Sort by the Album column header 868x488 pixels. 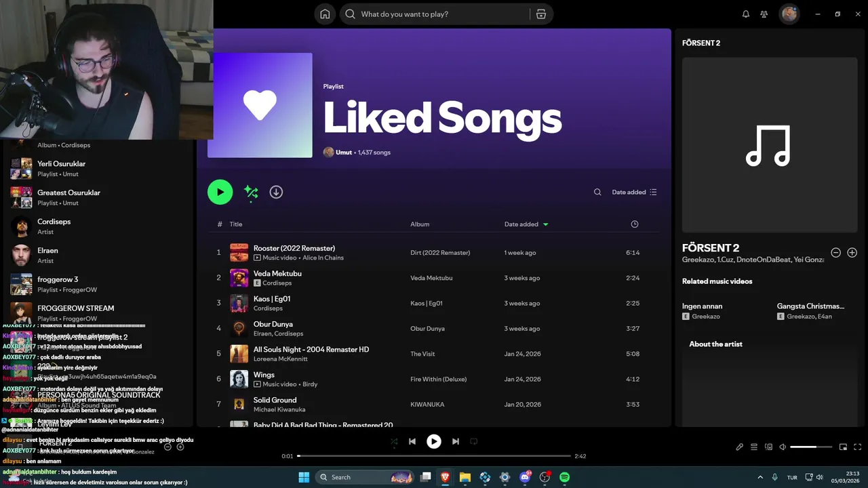(x=420, y=224)
